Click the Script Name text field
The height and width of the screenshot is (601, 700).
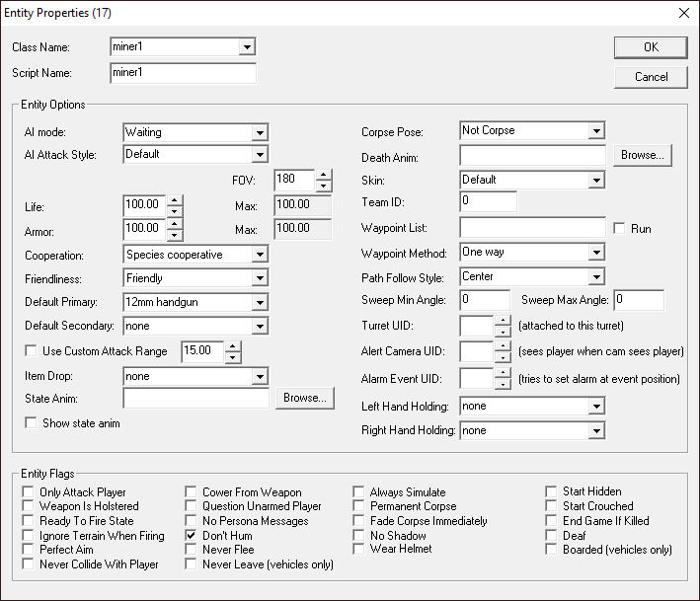pos(184,74)
